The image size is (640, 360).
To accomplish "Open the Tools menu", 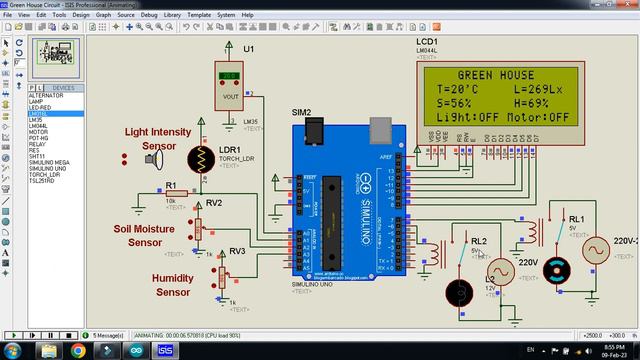I will [x=59, y=15].
